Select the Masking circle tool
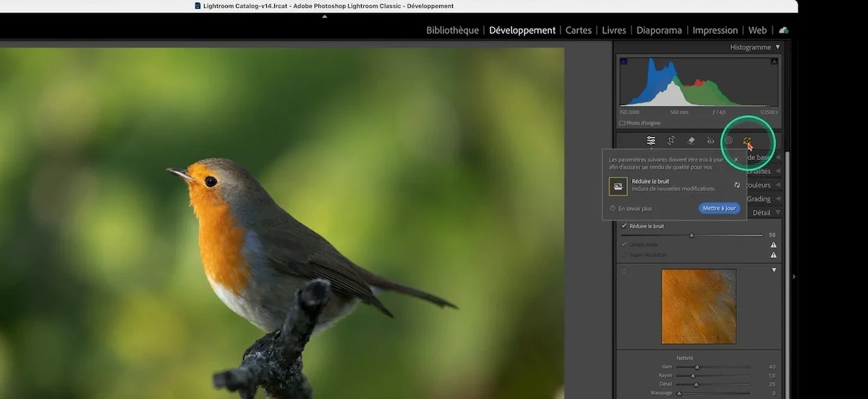868x399 pixels. [729, 140]
